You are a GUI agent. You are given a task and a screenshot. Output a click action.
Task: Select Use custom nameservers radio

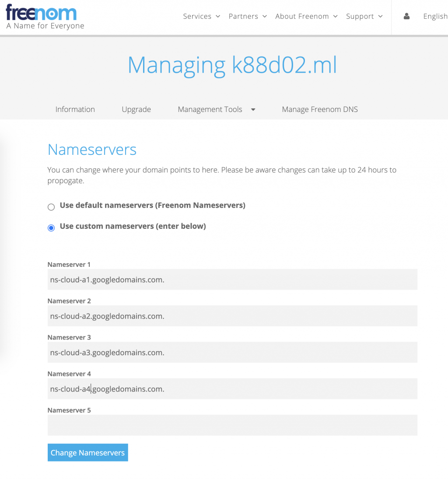point(51,227)
